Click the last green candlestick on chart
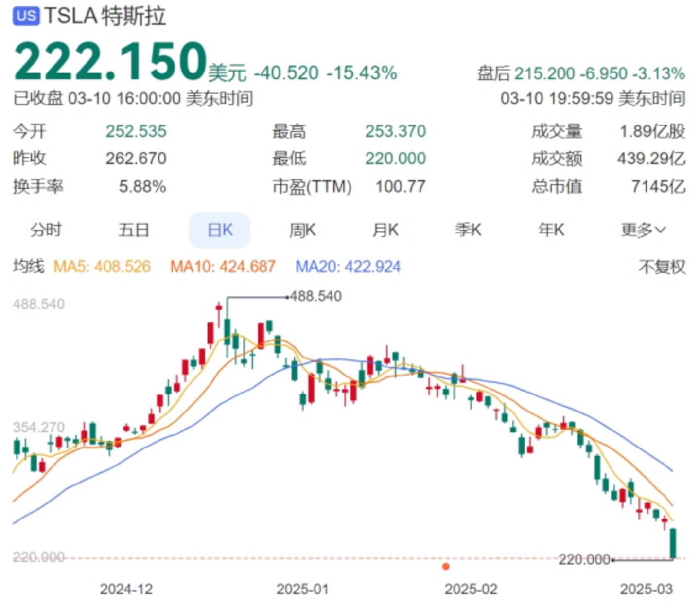The height and width of the screenshot is (609, 700). coord(673,543)
